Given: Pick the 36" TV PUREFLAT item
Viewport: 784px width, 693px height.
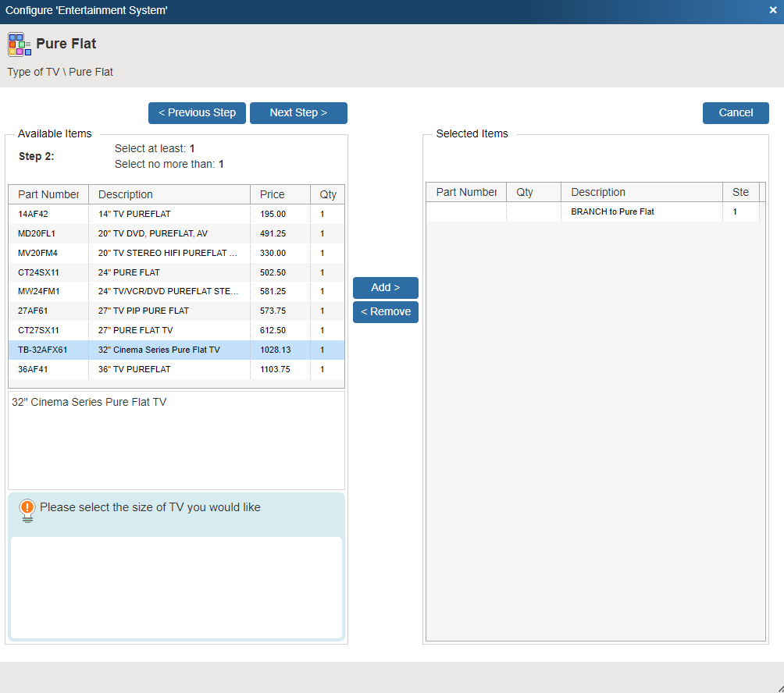Looking at the screenshot, I should click(x=134, y=369).
